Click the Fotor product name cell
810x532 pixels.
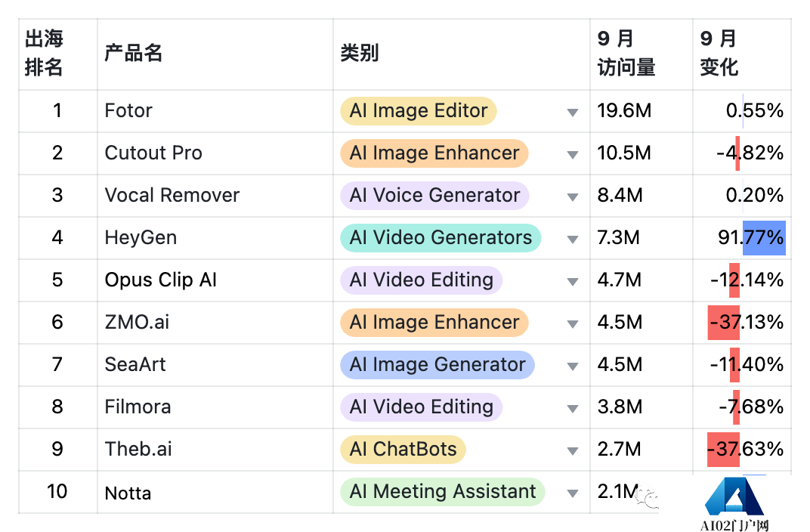(215, 111)
